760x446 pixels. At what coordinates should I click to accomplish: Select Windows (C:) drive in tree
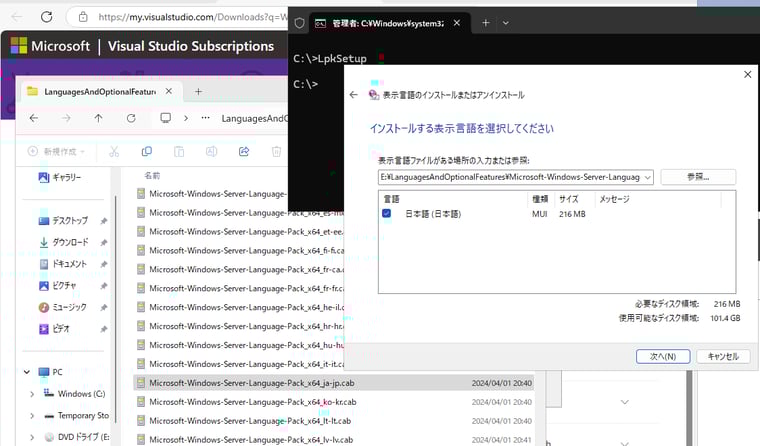coord(74,394)
